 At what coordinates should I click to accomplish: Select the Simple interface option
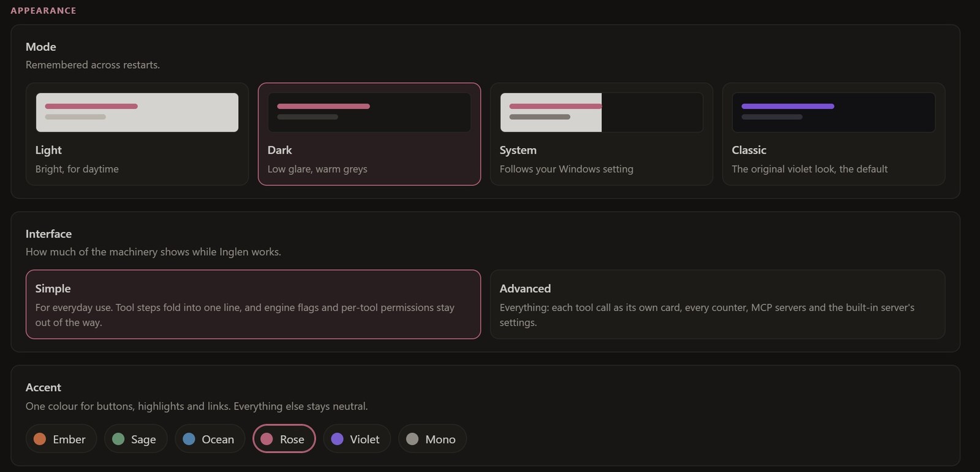point(253,304)
